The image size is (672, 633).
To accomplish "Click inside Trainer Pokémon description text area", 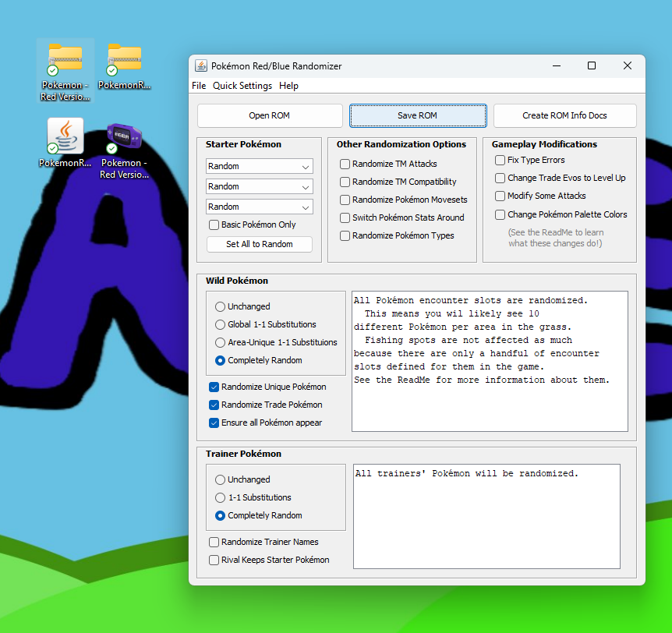I will (x=486, y=516).
